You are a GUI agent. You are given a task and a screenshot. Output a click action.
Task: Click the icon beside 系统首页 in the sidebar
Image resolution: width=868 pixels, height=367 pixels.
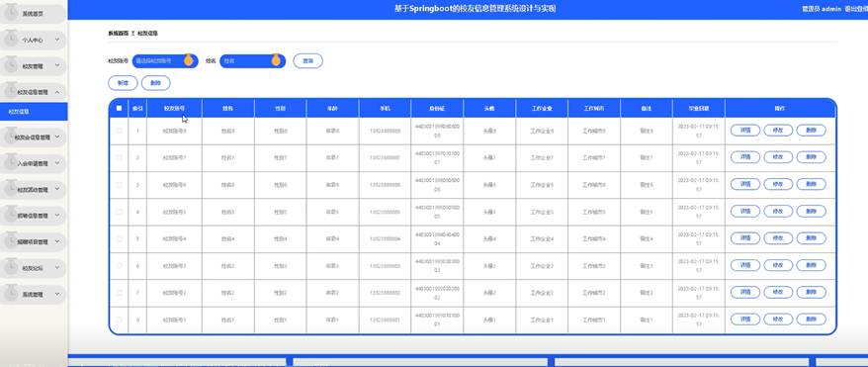click(11, 13)
